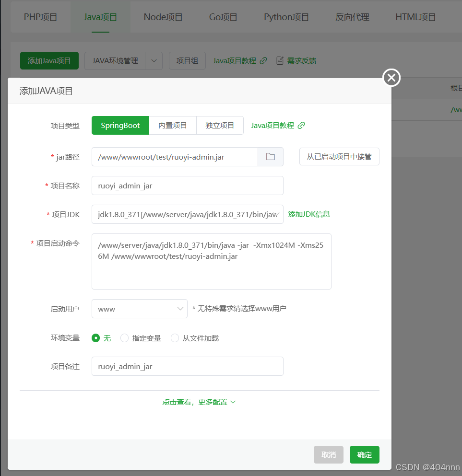Select 独立项目 project type
The height and width of the screenshot is (476, 462).
220,126
